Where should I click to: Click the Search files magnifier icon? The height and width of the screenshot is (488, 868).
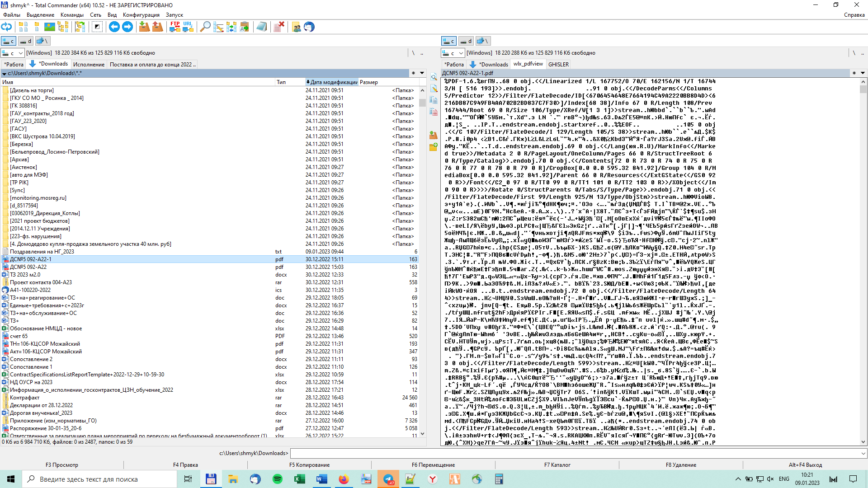tap(205, 27)
